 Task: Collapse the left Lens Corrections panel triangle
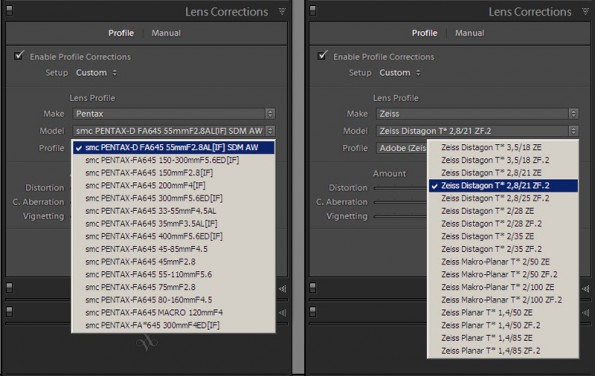(282, 11)
